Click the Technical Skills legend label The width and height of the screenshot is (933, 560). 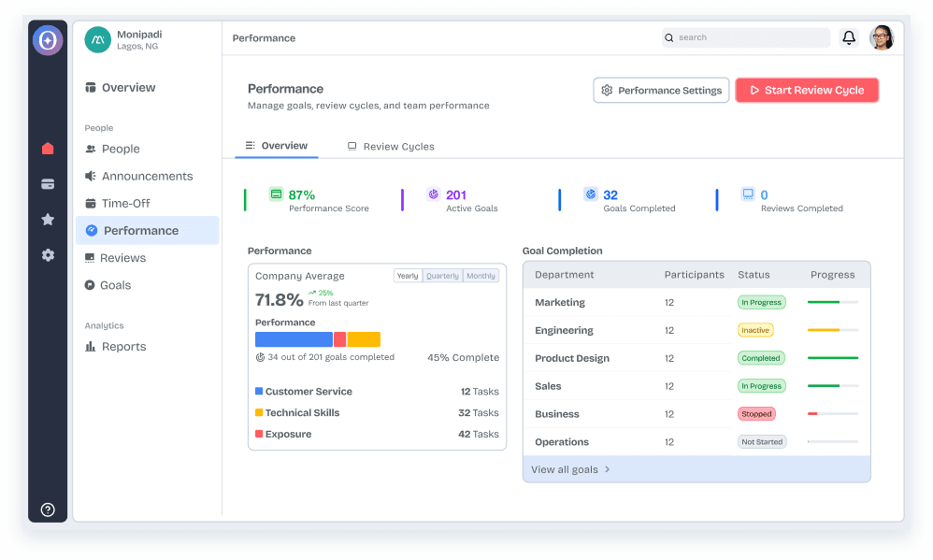pos(302,412)
